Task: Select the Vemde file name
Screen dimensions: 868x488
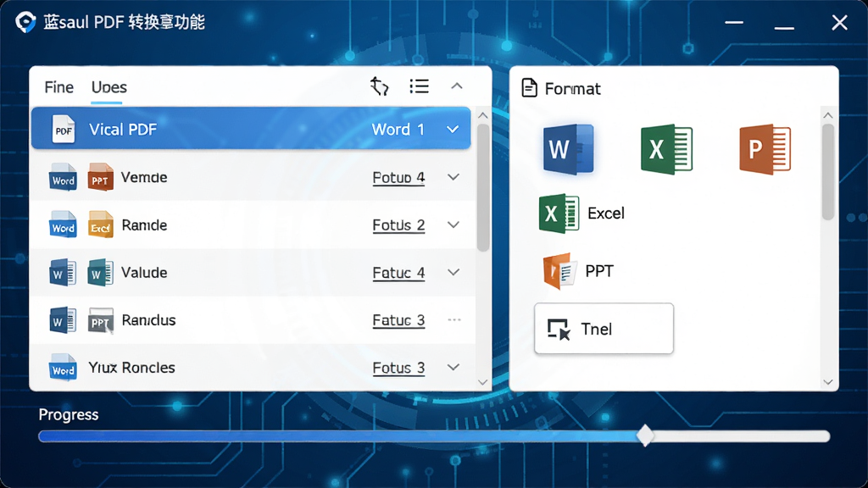Action: point(144,177)
